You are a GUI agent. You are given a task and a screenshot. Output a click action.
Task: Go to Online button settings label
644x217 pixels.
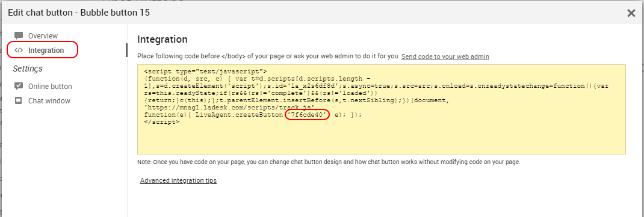tap(50, 87)
